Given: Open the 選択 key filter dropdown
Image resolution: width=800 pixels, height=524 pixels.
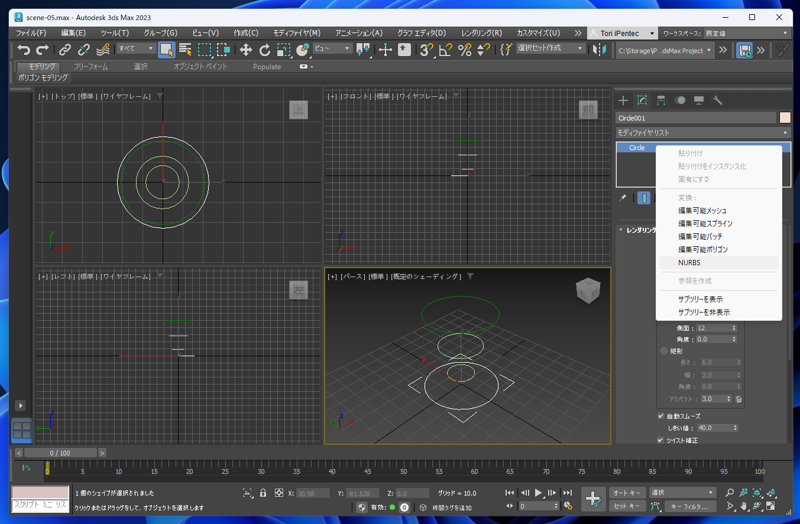Looking at the screenshot, I should click(683, 492).
